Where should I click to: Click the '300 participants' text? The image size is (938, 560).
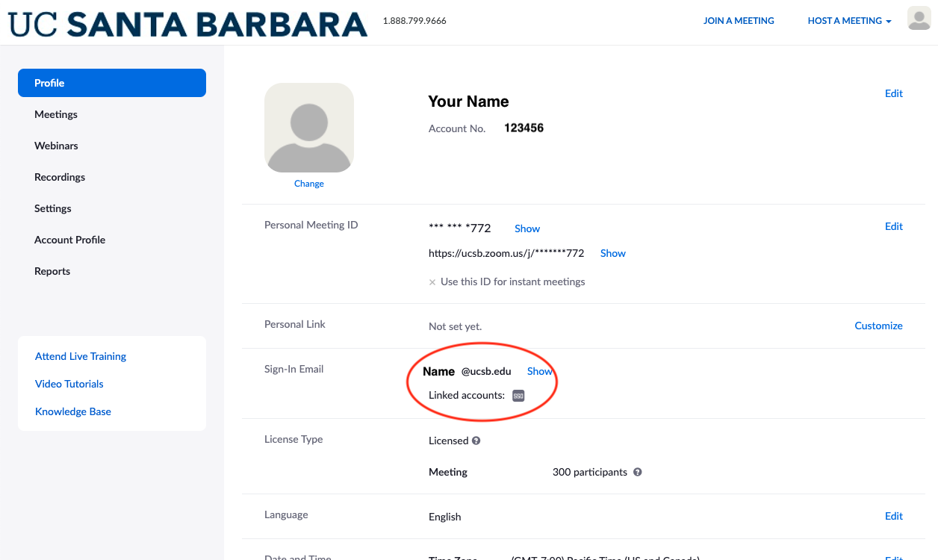coord(590,472)
